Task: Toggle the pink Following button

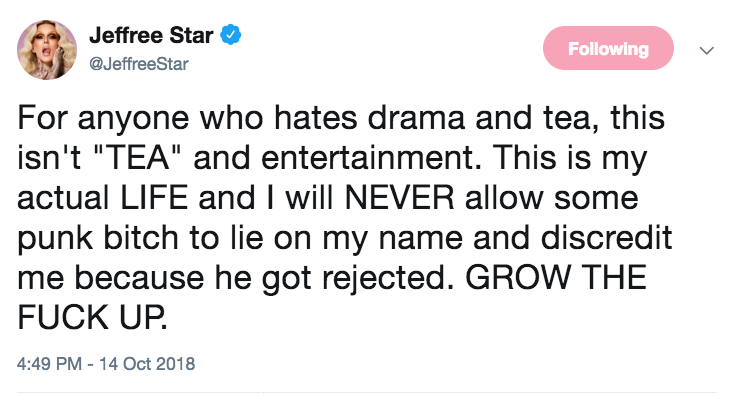Action: (x=608, y=48)
